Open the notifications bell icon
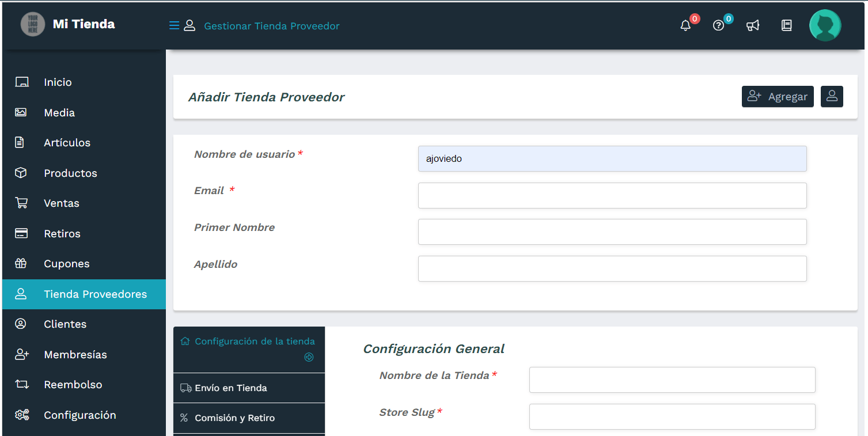Image resolution: width=868 pixels, height=436 pixels. 685,25
